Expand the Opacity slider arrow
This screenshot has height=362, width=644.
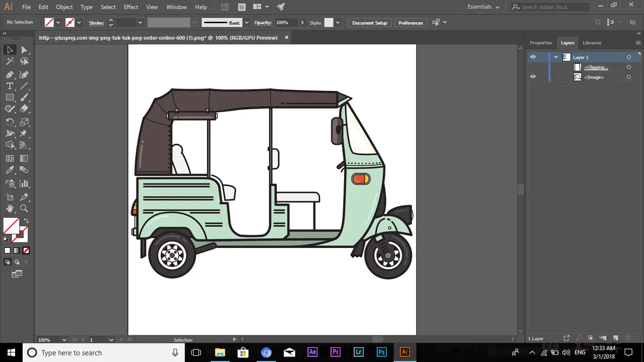(302, 23)
